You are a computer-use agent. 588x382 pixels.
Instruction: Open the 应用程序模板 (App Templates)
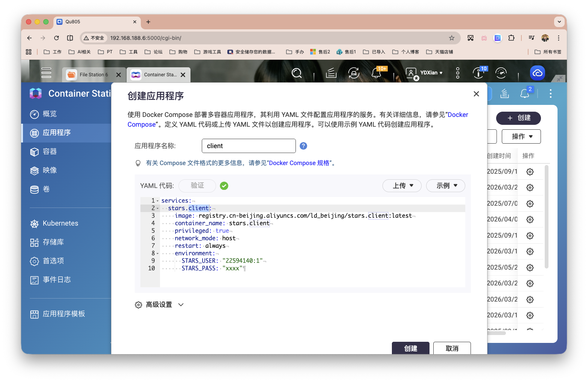pyautogui.click(x=64, y=314)
